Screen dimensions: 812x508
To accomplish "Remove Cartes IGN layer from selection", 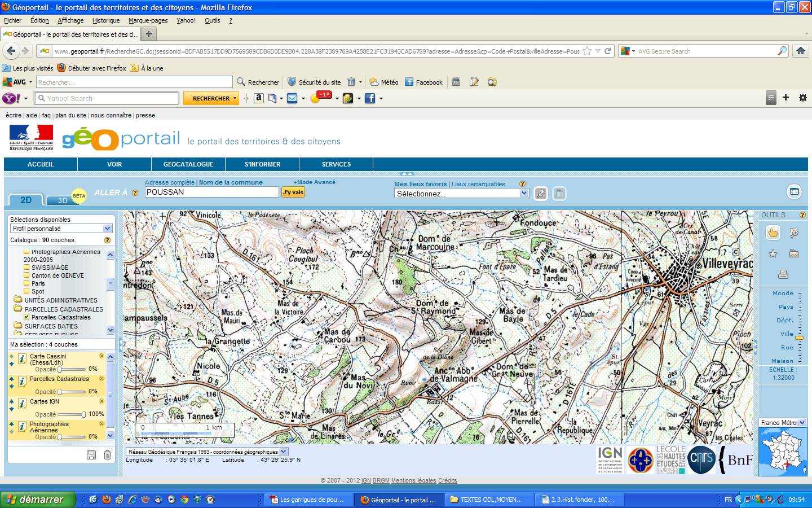I will click(101, 401).
